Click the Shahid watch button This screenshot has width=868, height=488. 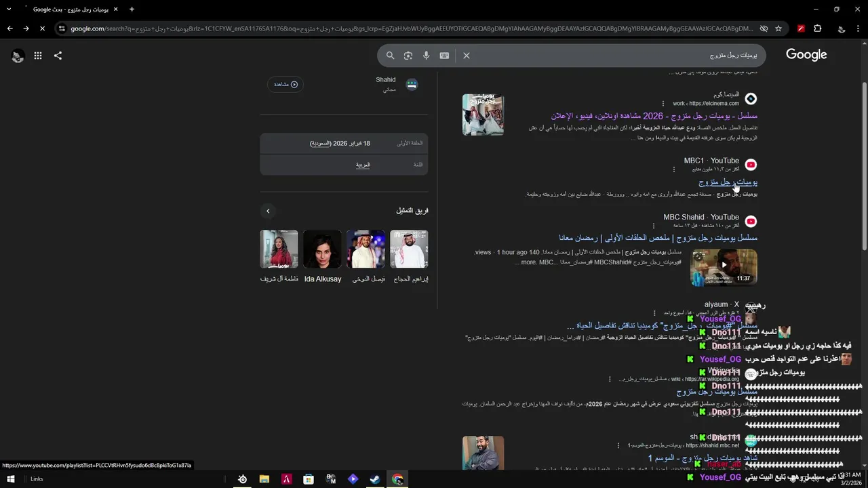coord(285,84)
